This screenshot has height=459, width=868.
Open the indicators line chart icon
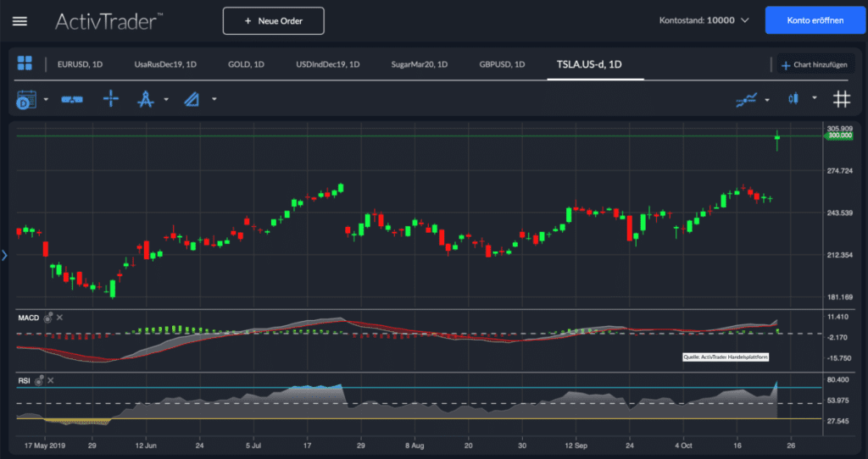[x=746, y=100]
